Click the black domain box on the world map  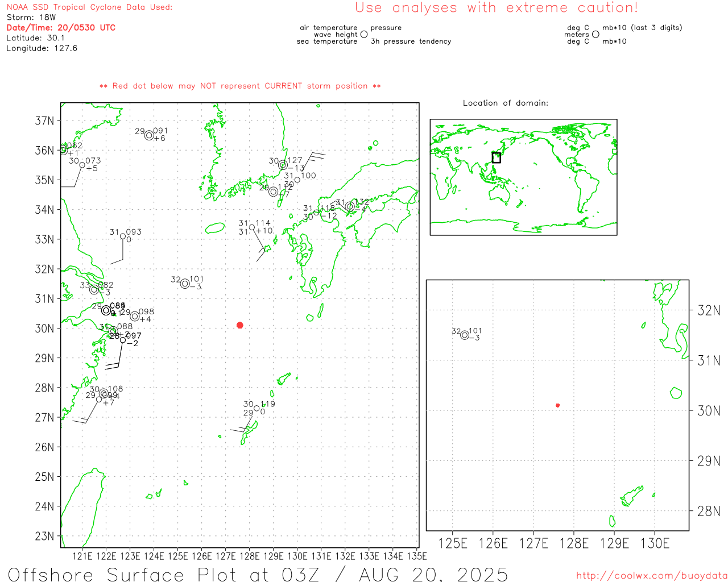pos(497,157)
